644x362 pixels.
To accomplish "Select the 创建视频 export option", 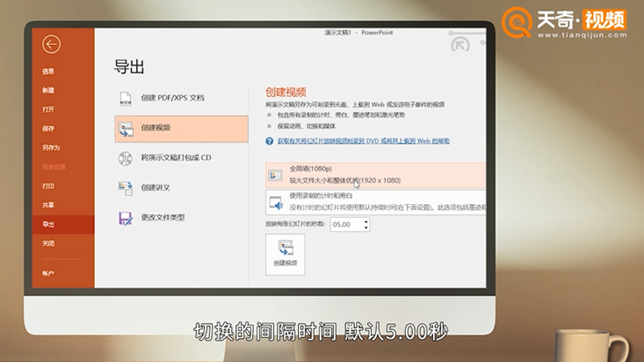I will [x=181, y=129].
